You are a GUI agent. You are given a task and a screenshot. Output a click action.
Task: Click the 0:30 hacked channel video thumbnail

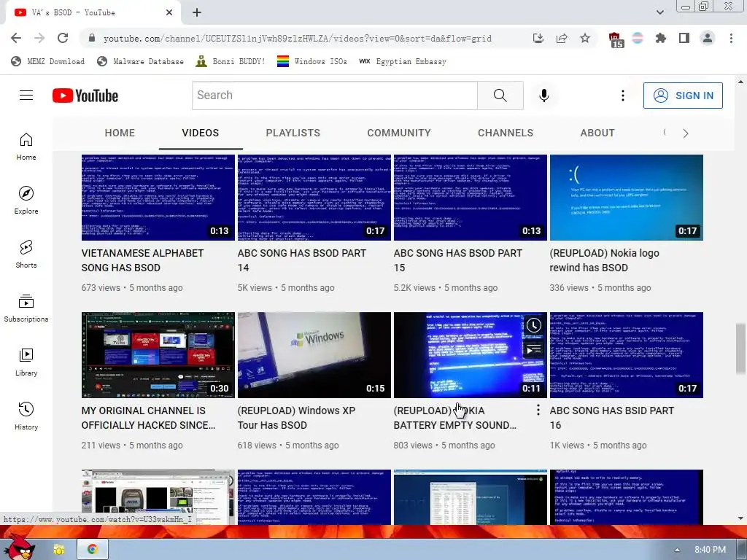158,355
